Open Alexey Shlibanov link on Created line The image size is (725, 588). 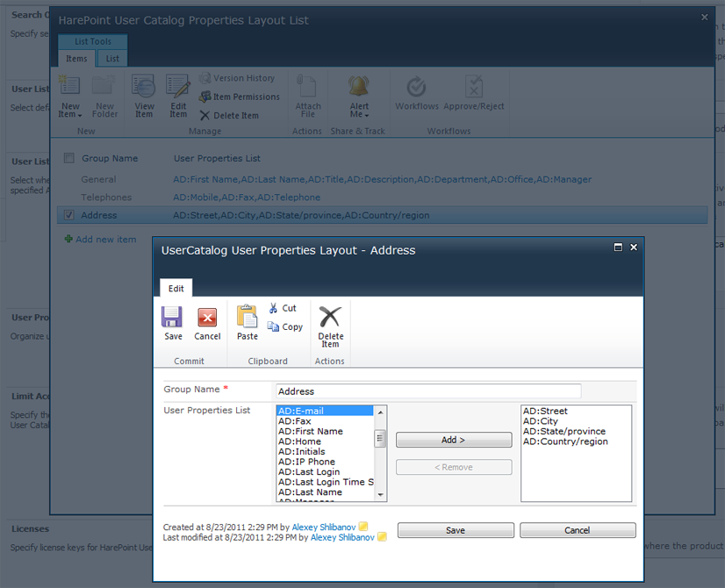pos(324,527)
